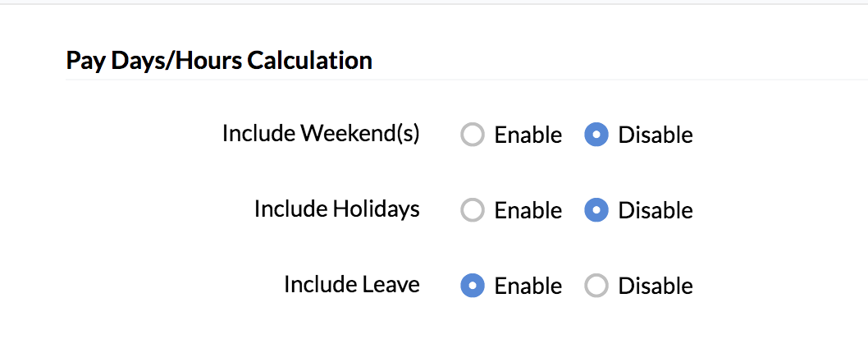Screen dimensions: 868x353
Task: Enable the Include Holidays radio button
Action: 473,211
